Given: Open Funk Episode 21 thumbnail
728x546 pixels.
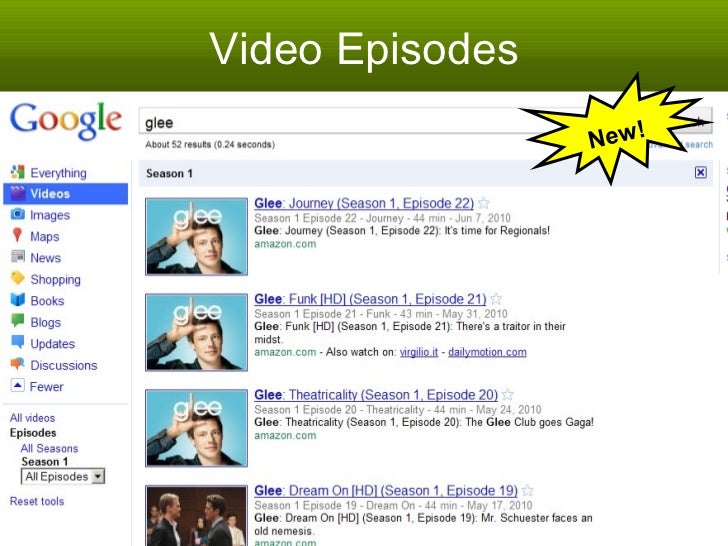Looking at the screenshot, I should click(x=196, y=332).
